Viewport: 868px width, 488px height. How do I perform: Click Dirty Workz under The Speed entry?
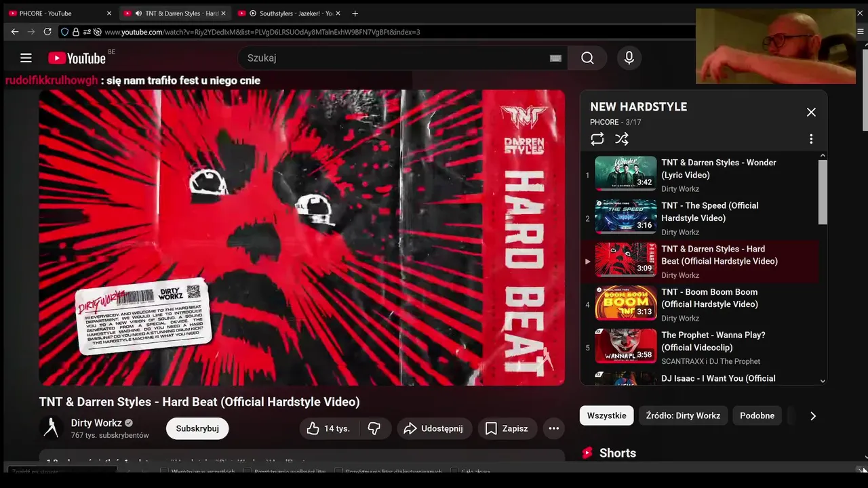680,232
